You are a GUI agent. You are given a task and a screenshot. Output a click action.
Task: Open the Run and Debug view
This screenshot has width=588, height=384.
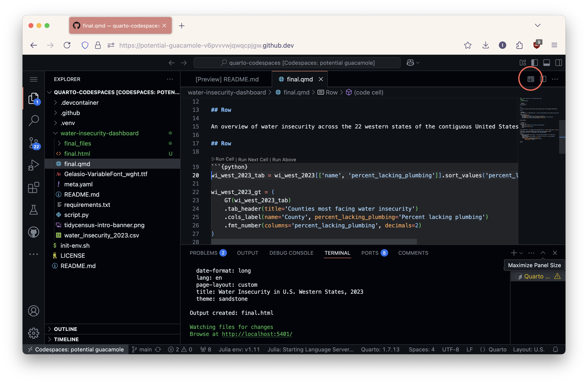[x=34, y=165]
